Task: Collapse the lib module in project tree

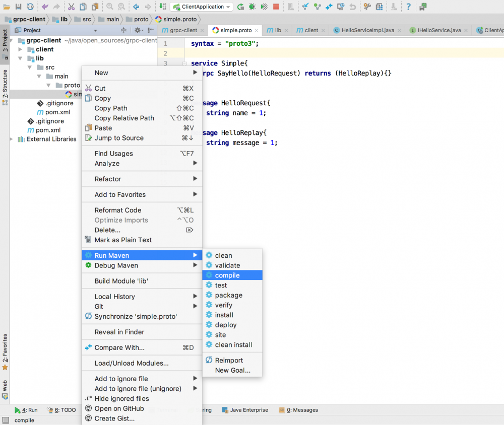Action: [x=20, y=58]
